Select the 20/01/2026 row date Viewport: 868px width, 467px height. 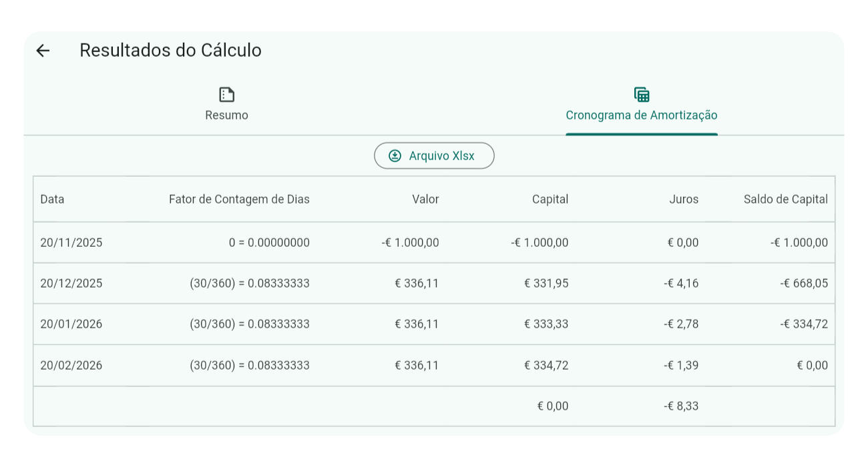coord(71,324)
